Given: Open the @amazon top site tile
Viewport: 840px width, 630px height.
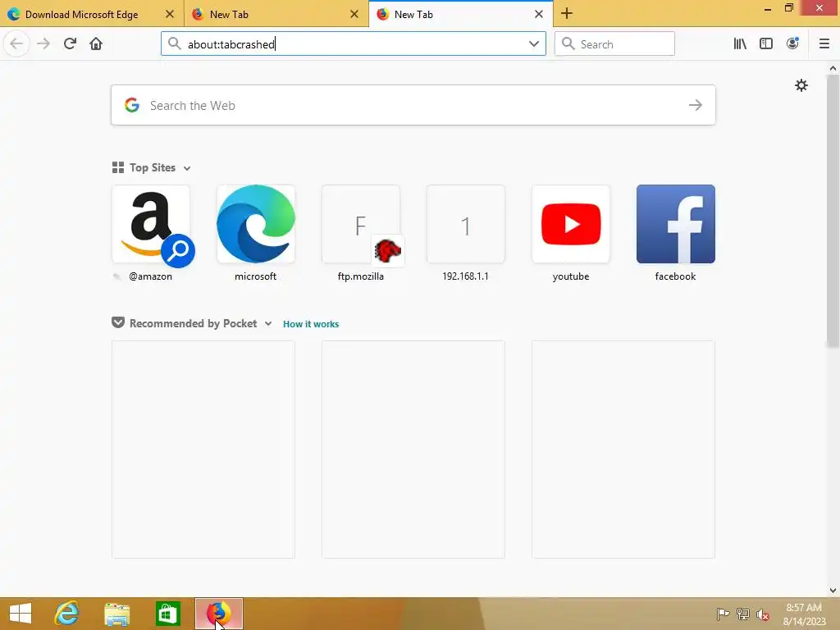Looking at the screenshot, I should 151,224.
